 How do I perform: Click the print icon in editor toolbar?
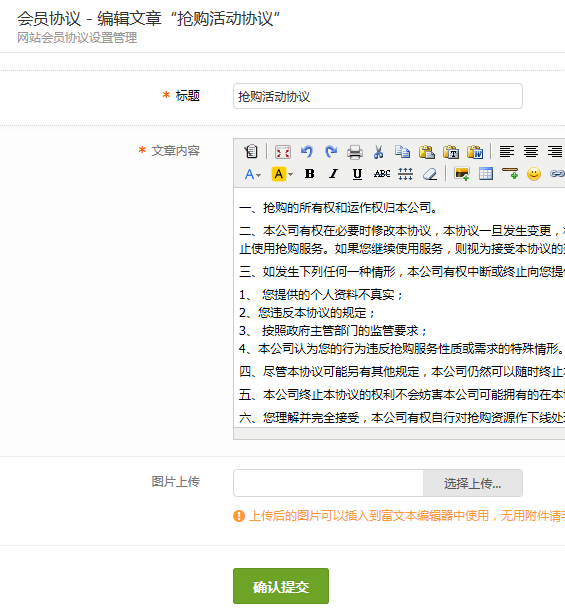(x=355, y=152)
